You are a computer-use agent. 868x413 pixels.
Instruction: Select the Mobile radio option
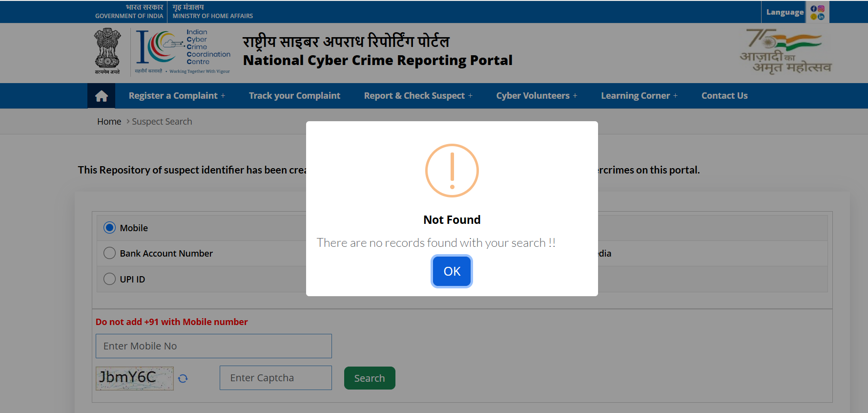[110, 228]
